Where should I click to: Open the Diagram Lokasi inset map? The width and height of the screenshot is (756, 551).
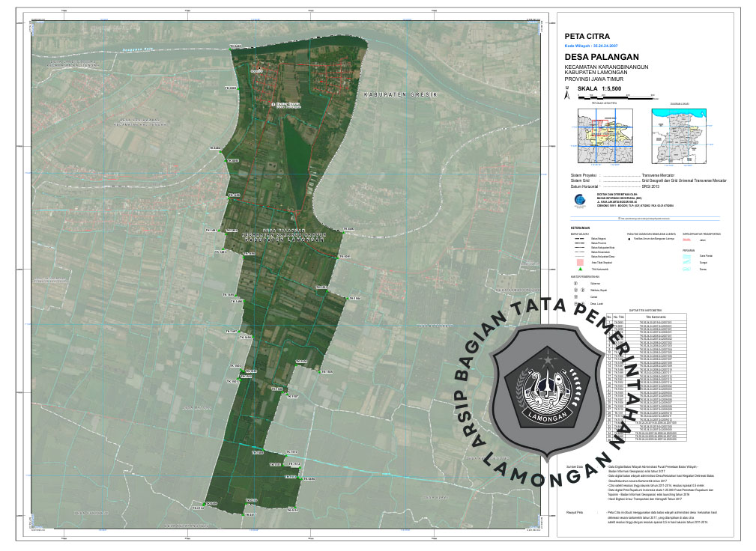tap(680, 136)
